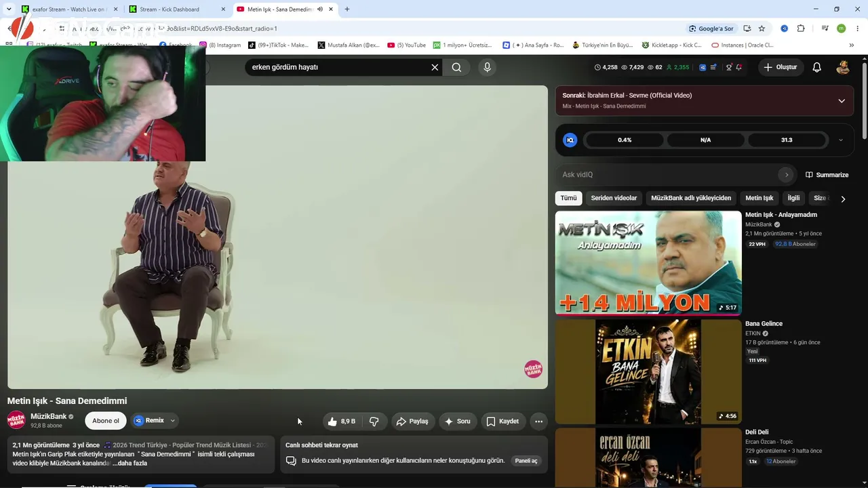Select MüzikBank adlı yükleyiciden chip
The width and height of the screenshot is (868, 488).
click(691, 198)
